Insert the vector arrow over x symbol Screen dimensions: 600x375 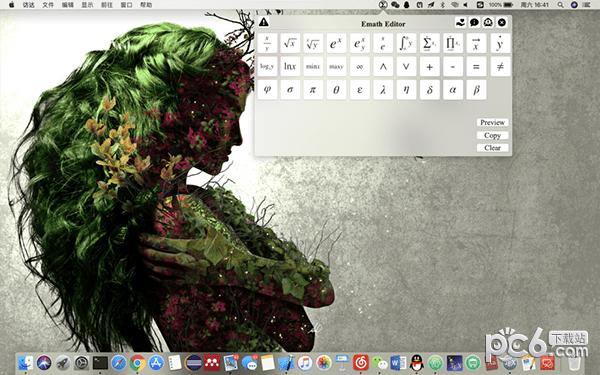pyautogui.click(x=476, y=43)
